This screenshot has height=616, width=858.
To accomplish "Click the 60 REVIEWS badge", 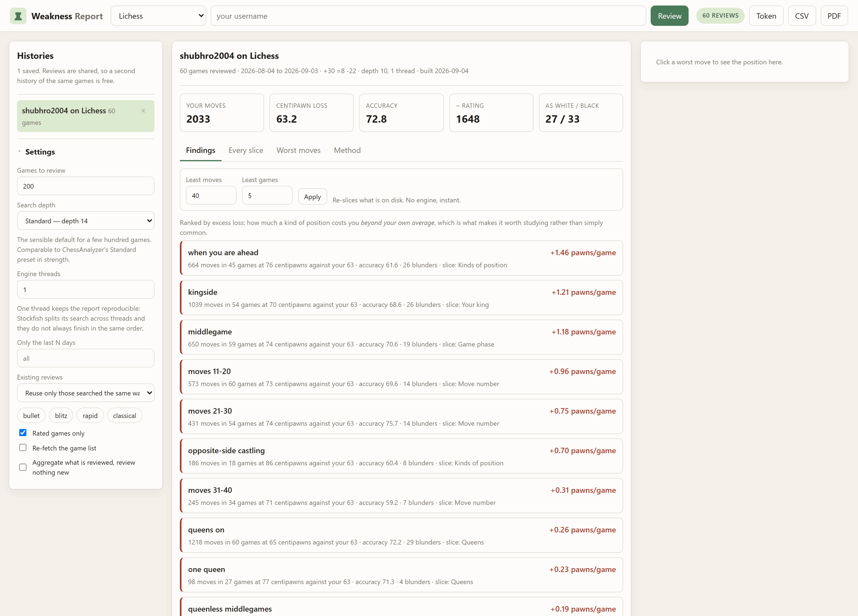I will 720,15.
